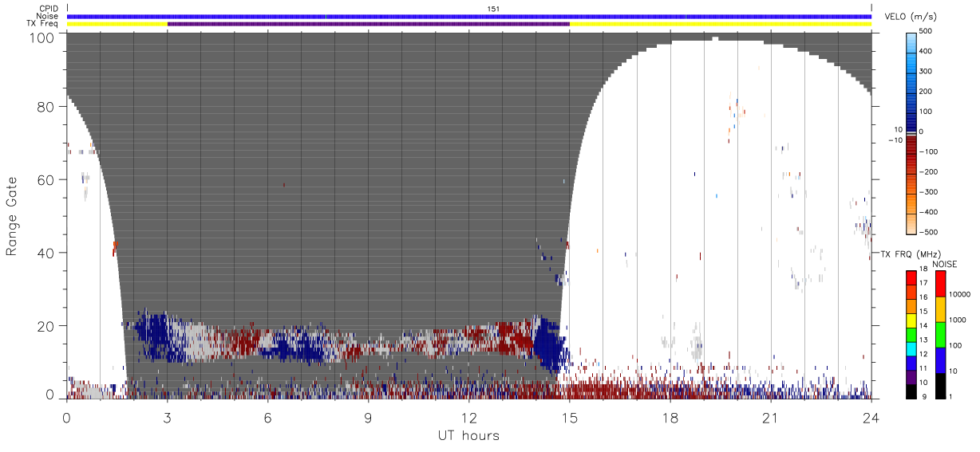
Task: Click the black 9-10 MHz swatch in TX FRQ legend
Action: [911, 391]
